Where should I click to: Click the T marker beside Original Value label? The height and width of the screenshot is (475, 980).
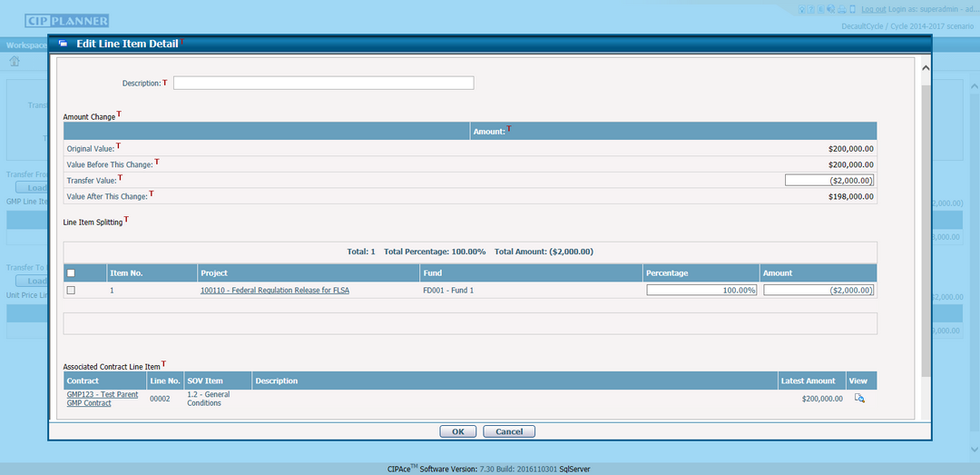[118, 145]
